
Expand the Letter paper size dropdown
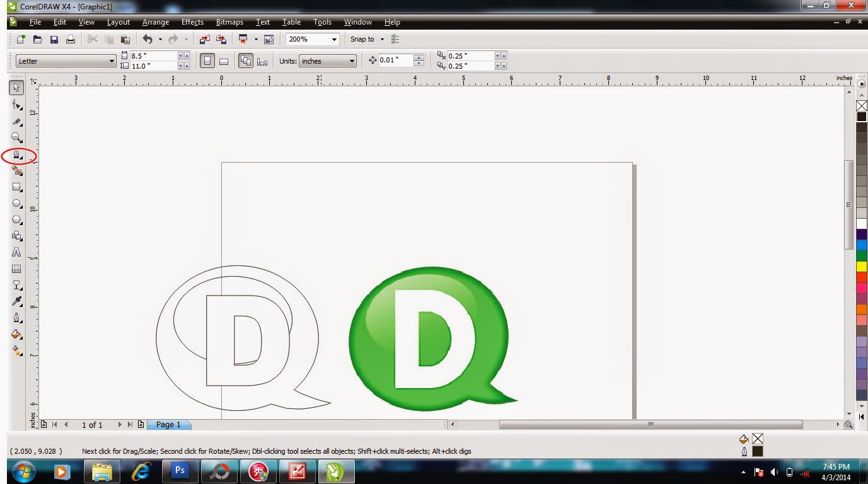click(112, 61)
